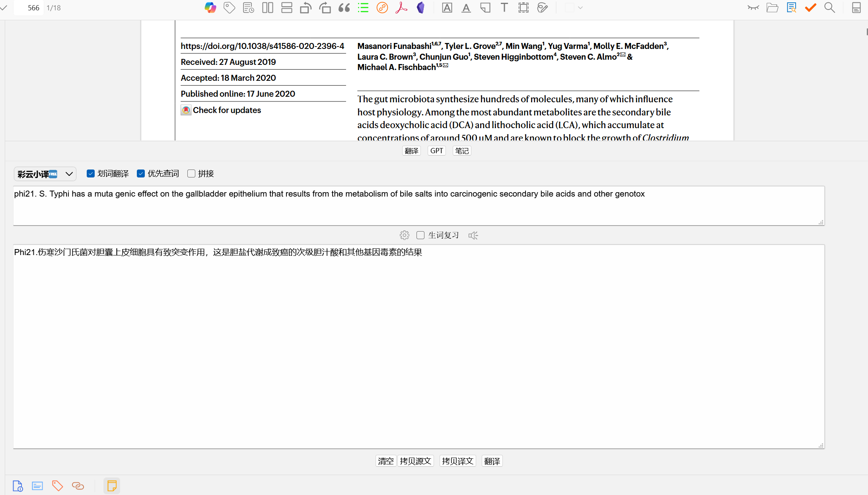Click the speaker pronunciation icon
The height and width of the screenshot is (495, 868).
coord(473,235)
